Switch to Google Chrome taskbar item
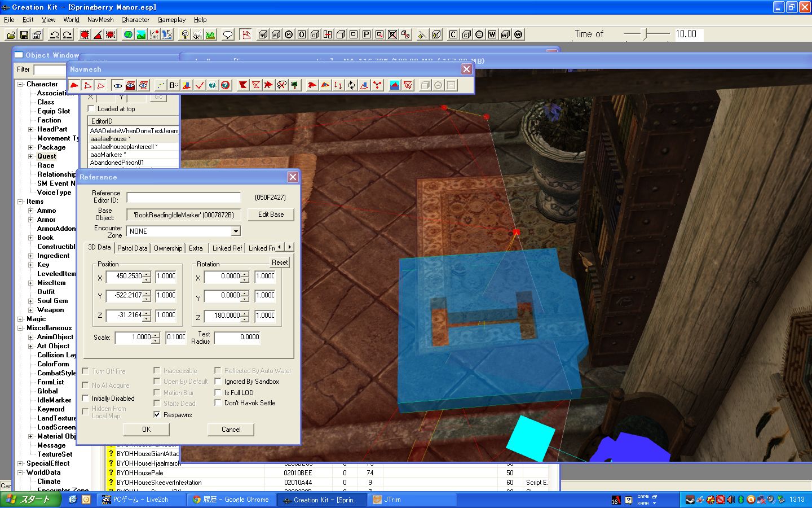The image size is (812, 508). point(232,500)
